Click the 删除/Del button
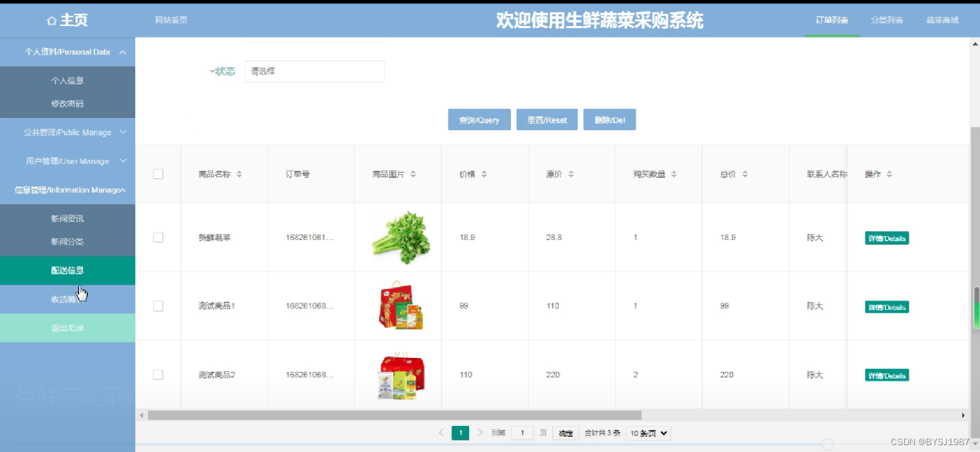The height and width of the screenshot is (452, 980). pyautogui.click(x=610, y=119)
